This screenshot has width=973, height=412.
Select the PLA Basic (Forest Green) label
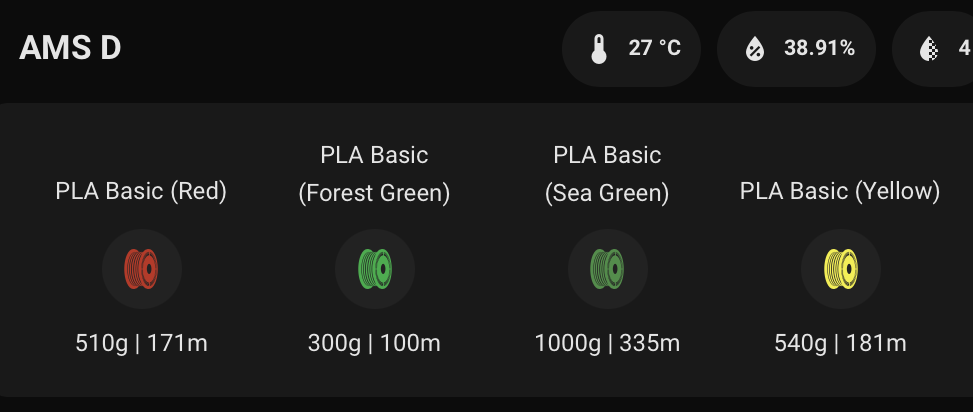(374, 174)
